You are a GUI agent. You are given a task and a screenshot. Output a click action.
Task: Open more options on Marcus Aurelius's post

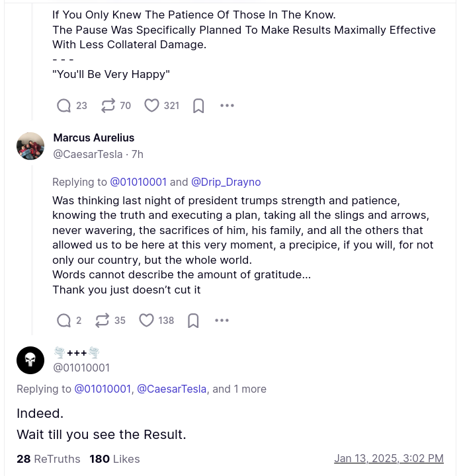pos(222,321)
